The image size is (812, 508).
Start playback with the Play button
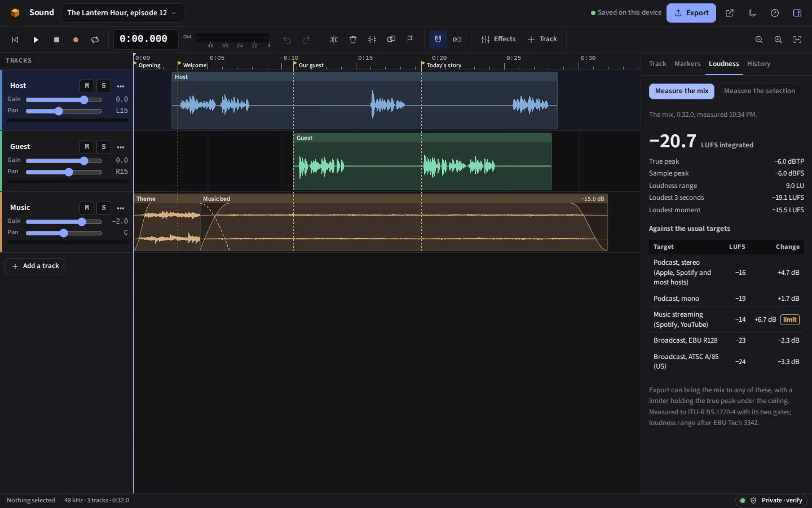(36, 40)
